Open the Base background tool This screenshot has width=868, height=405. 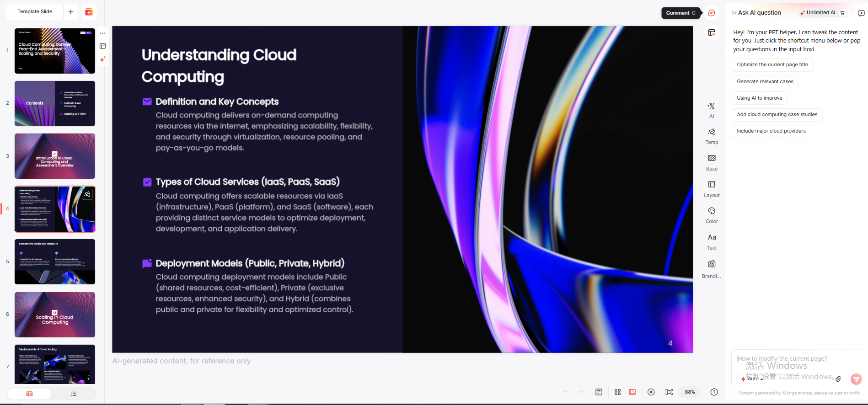(712, 163)
